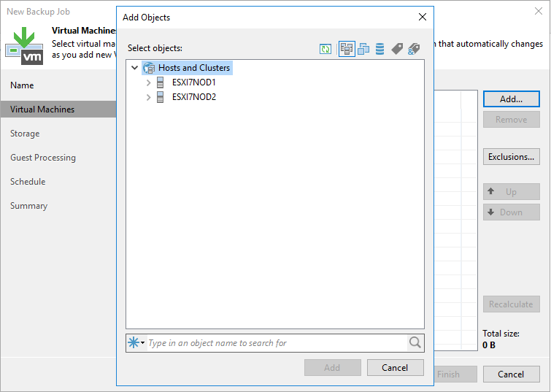Click the Exclusions... button
Image resolution: width=551 pixels, height=392 pixels.
point(511,156)
